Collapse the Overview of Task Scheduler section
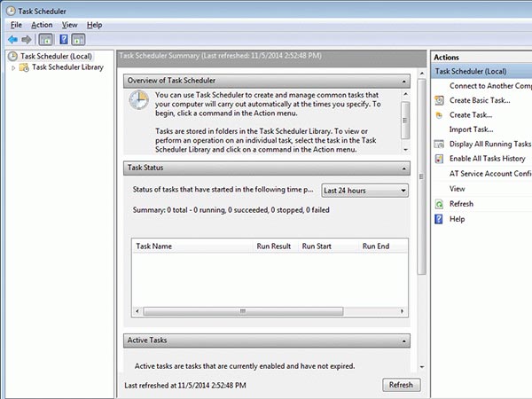The height and width of the screenshot is (399, 532). pyautogui.click(x=403, y=81)
